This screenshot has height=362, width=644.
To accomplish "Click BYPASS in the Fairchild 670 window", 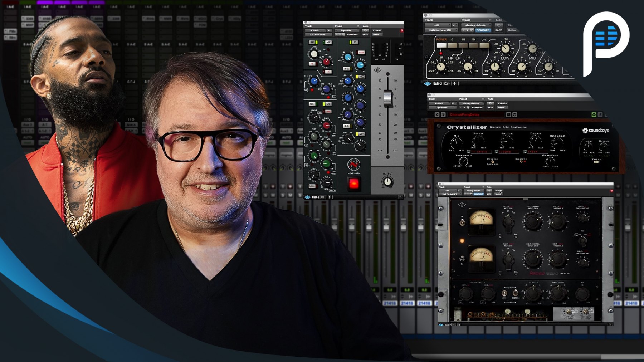I will tap(499, 191).
